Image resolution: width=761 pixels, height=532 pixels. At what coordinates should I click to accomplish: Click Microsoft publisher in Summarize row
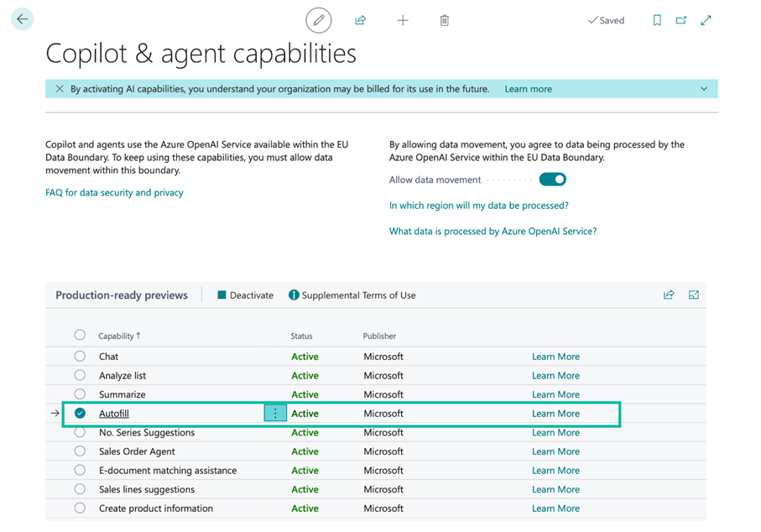(383, 394)
